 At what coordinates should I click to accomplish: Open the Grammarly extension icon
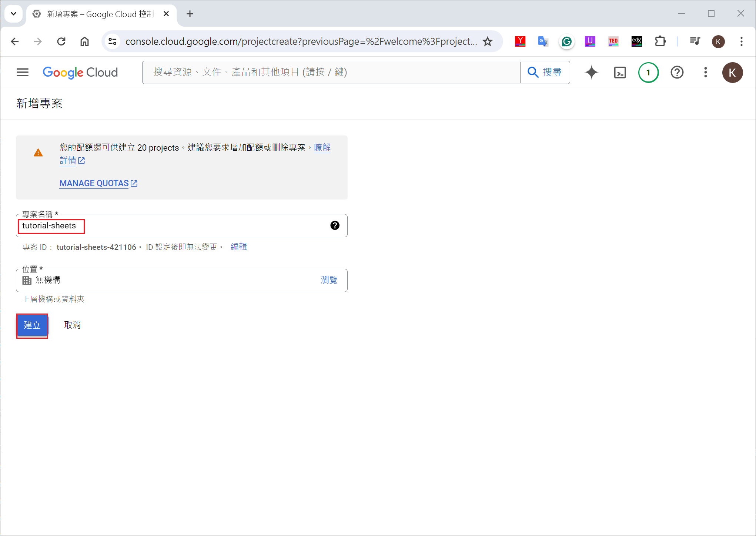[x=566, y=41]
